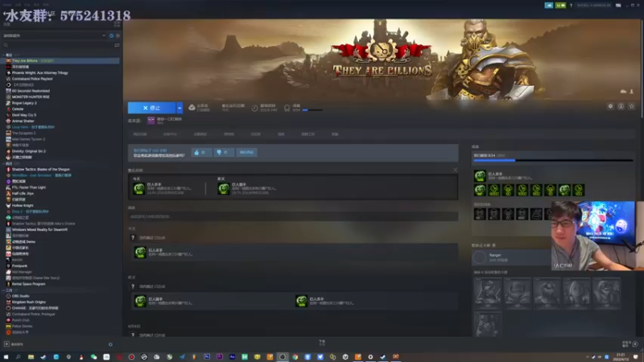This screenshot has width=644, height=362.
Task: Show game info icon
Action: [621, 106]
